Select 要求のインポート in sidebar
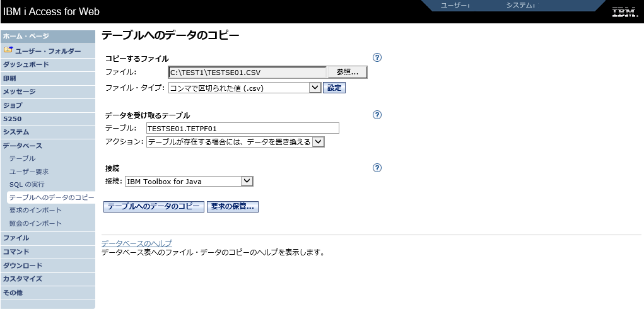The image size is (644, 309). coord(35,211)
